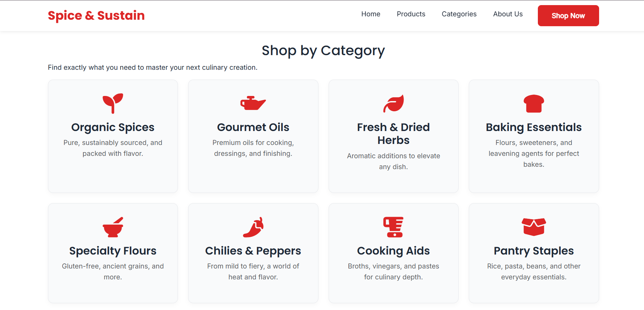Viewport: 644px width, 310px height.
Task: Choose the Specialty Flours card title
Action: tap(113, 251)
